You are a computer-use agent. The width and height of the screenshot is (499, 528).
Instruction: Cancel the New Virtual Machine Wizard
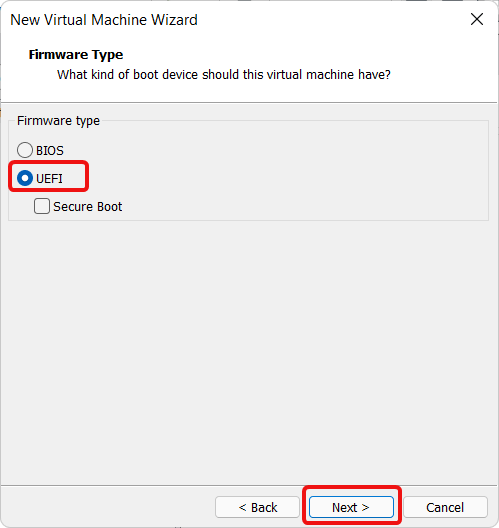(445, 507)
